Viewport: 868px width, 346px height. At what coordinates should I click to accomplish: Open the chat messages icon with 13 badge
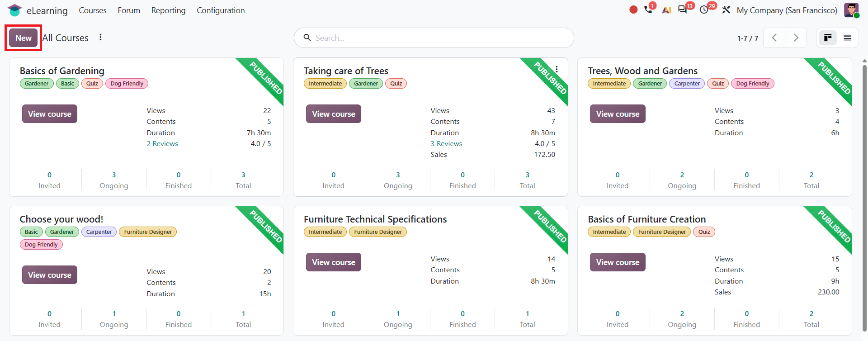(x=683, y=10)
